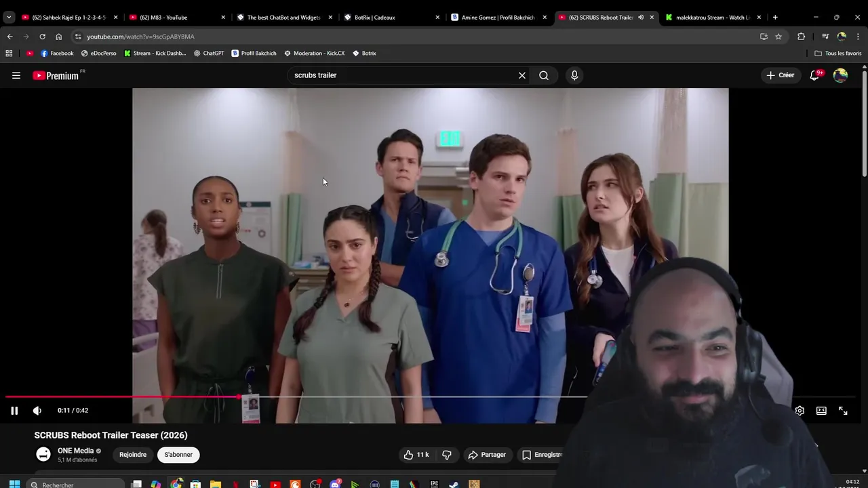Image resolution: width=868 pixels, height=488 pixels.
Task: Clear the search box with the X
Action: coord(522,75)
